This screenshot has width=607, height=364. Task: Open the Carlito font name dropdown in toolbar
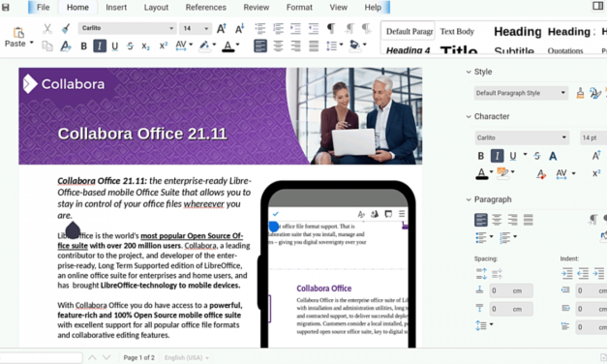pos(171,28)
